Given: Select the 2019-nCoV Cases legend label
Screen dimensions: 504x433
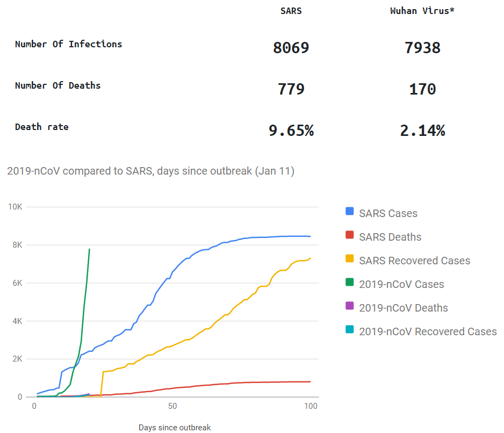Looking at the screenshot, I should (401, 284).
